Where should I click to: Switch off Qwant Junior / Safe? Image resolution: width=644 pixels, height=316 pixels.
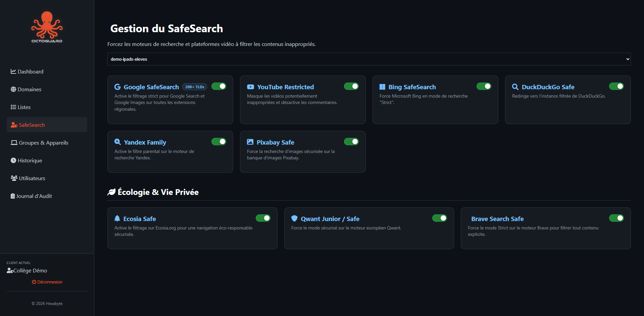(x=440, y=218)
